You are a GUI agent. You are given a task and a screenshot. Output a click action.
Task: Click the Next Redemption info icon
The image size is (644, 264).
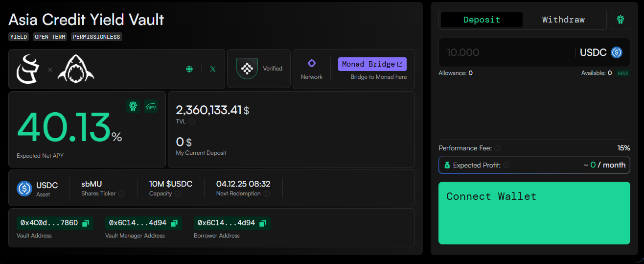point(266,193)
